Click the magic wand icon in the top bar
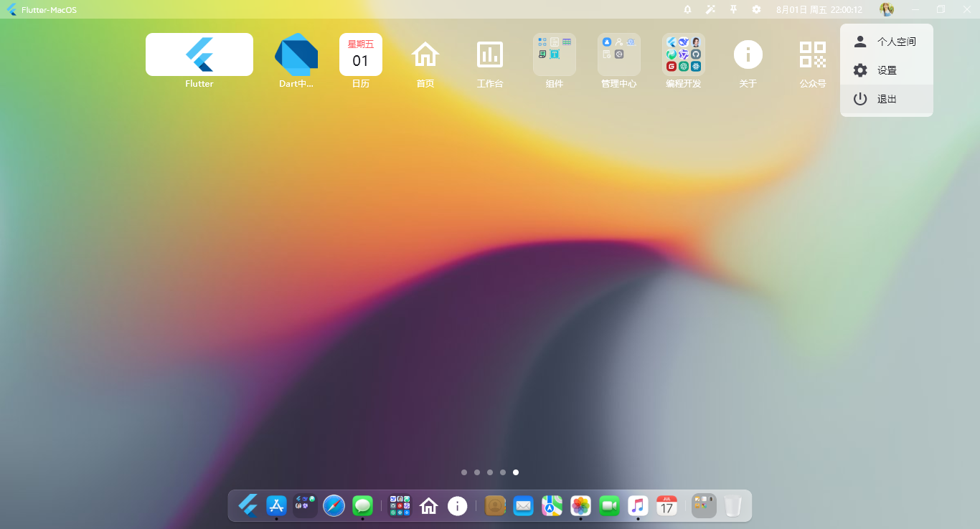This screenshot has height=529, width=980. [710, 9]
